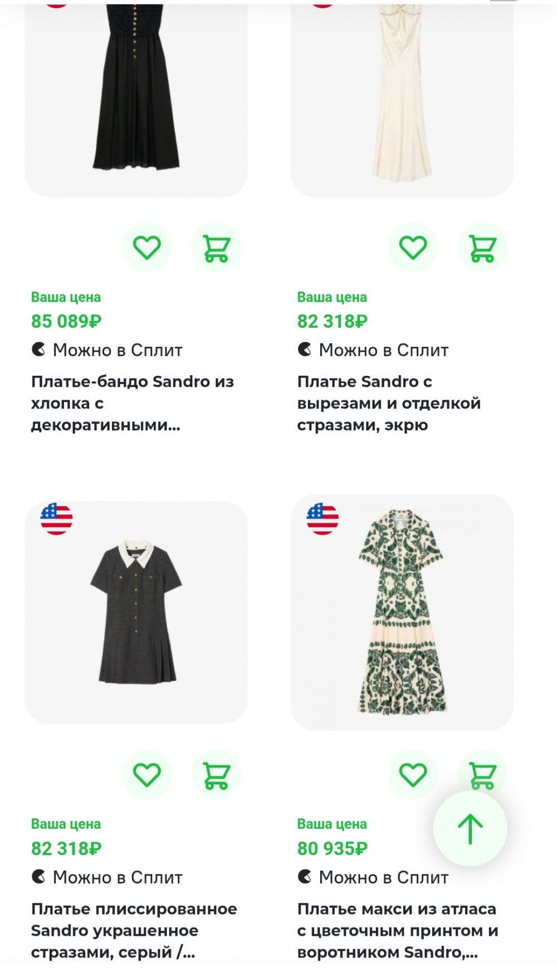Open the green floral maxi dress image
The image size is (557, 980).
pos(402,612)
